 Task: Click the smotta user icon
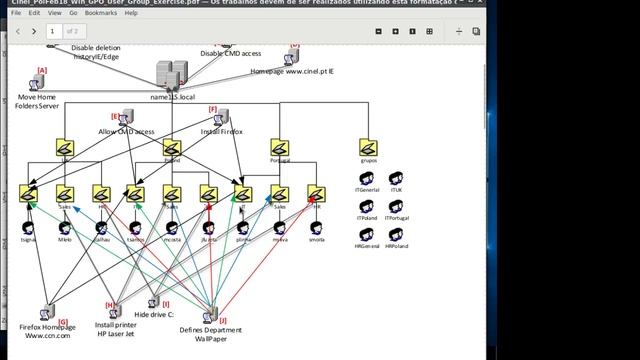tap(316, 229)
